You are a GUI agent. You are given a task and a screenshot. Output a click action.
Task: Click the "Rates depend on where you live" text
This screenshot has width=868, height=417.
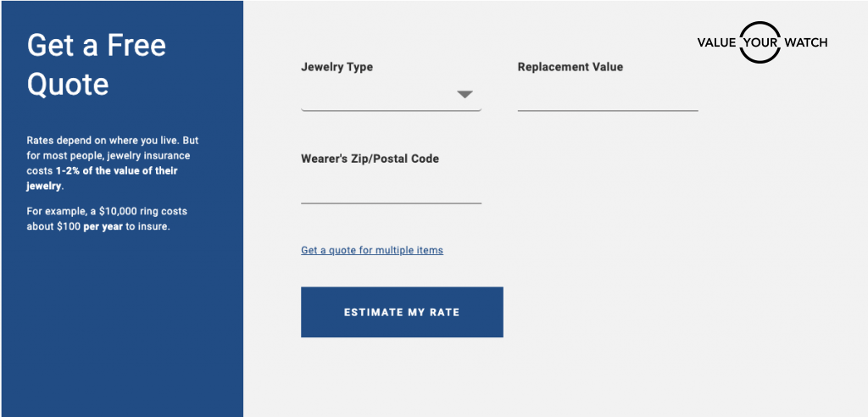click(x=112, y=140)
